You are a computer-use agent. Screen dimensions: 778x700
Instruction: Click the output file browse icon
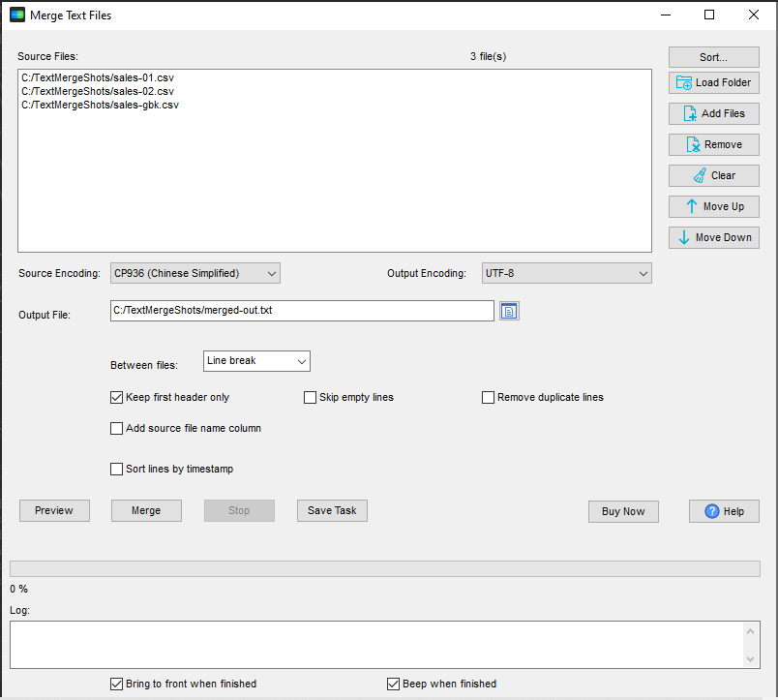[509, 312]
